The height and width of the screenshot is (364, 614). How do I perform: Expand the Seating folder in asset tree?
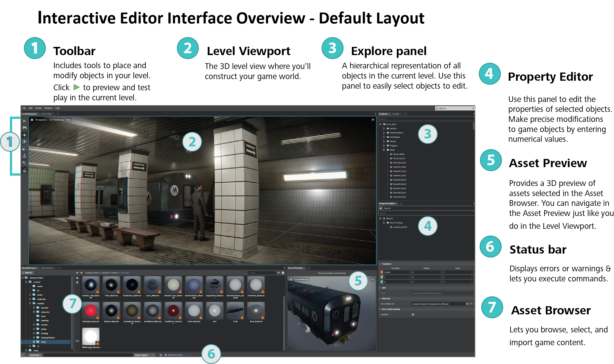pyautogui.click(x=34, y=333)
